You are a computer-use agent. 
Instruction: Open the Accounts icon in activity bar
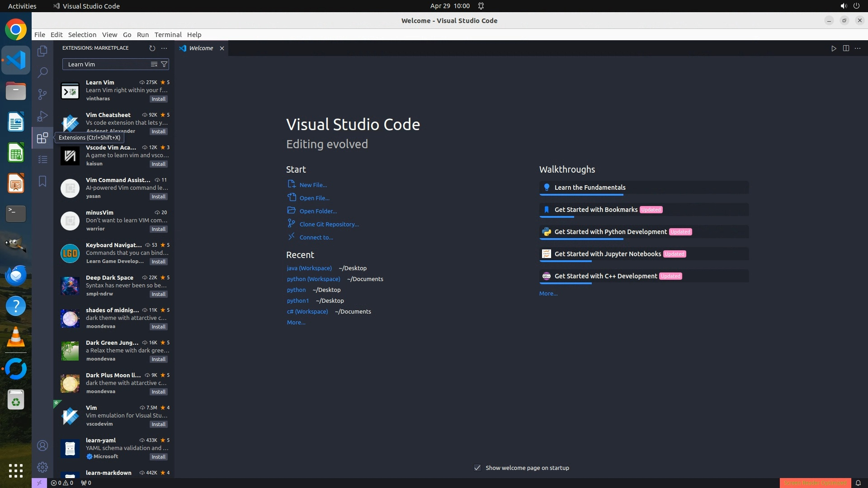(x=42, y=446)
